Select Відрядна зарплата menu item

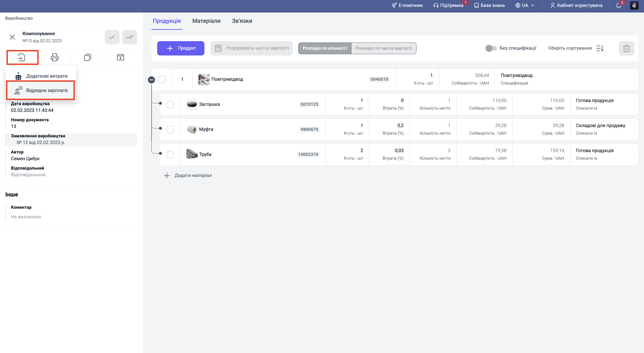(x=47, y=90)
